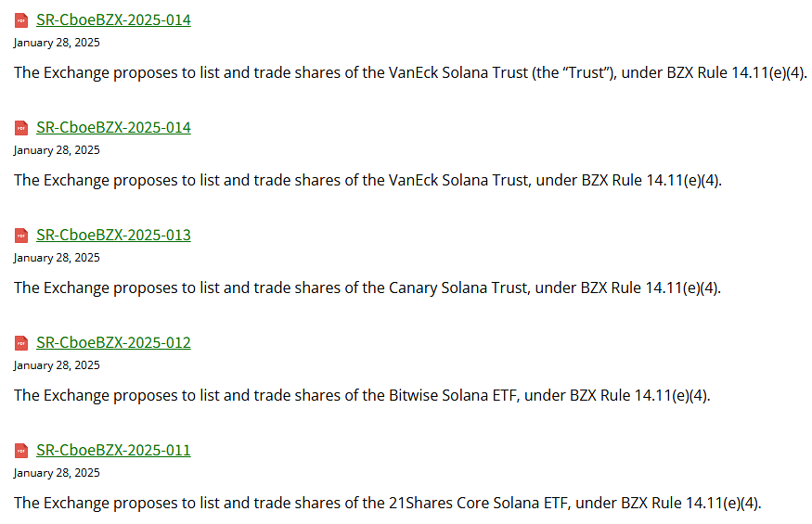Click the Canary Solana Trust description text
The height and width of the screenshot is (524, 812).
coord(367,288)
